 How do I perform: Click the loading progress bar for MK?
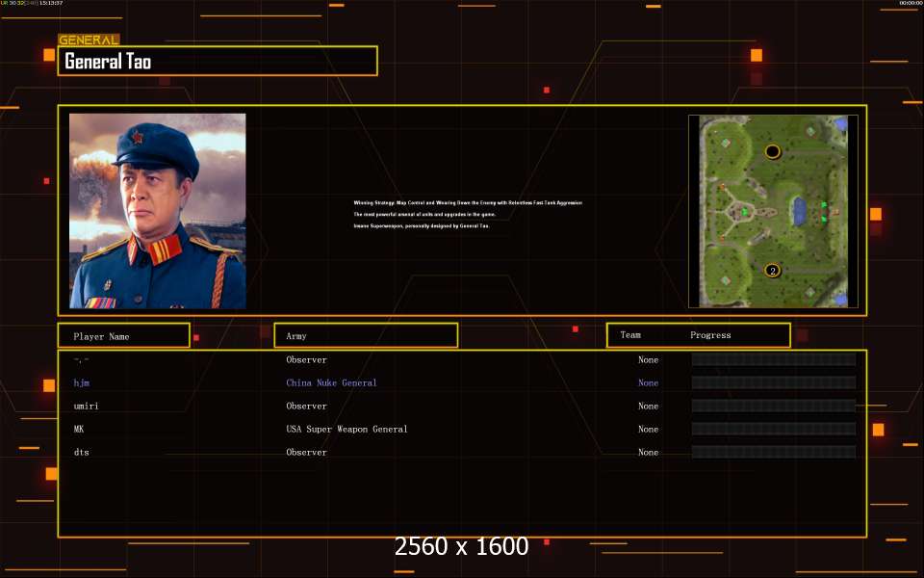coord(774,429)
